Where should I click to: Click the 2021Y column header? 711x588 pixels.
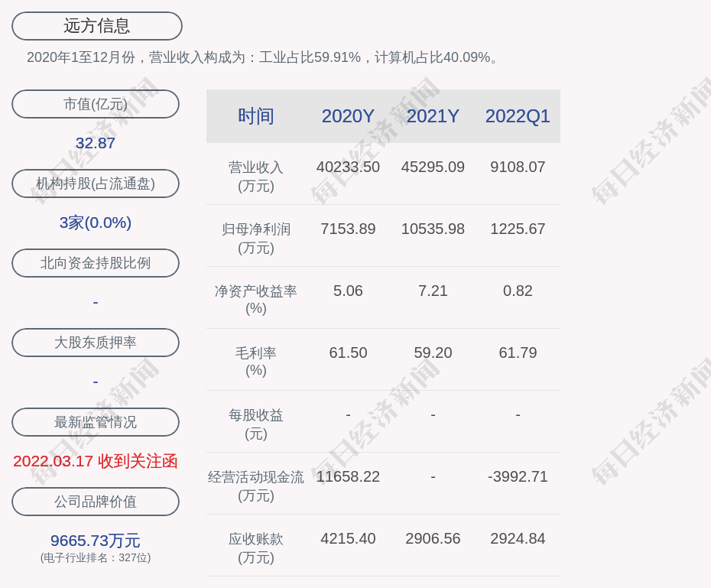pos(433,116)
